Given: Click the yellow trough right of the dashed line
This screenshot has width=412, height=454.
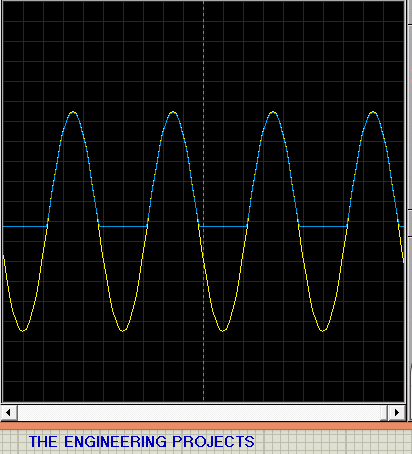Looking at the screenshot, I should pos(223,330).
